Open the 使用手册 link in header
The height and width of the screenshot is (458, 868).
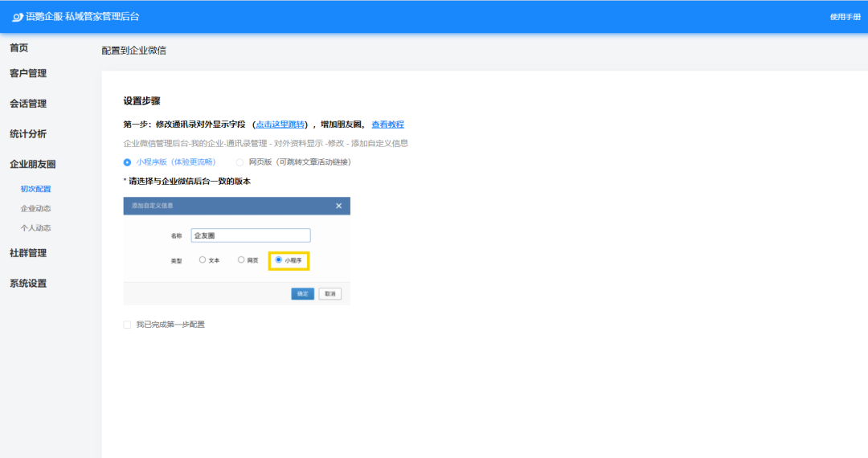(x=845, y=17)
